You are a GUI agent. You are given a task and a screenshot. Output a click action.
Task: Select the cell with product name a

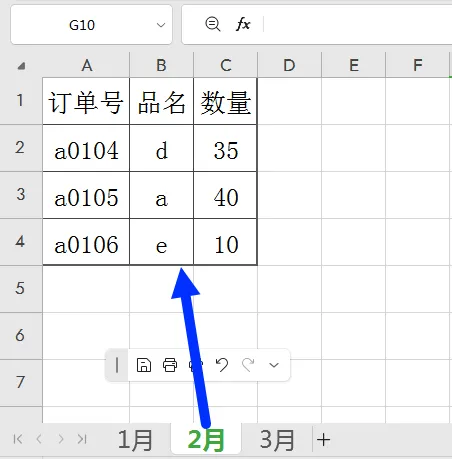[x=161, y=195]
